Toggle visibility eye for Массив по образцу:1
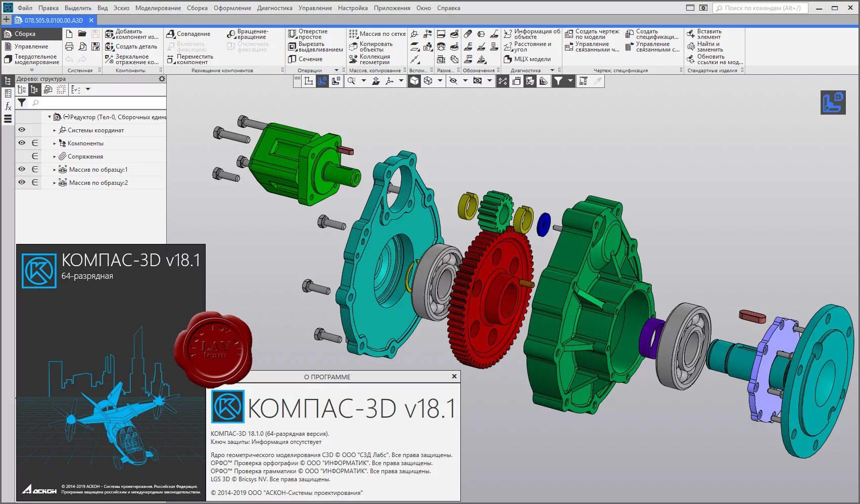Screen dimensions: 860x504 (x=22, y=169)
